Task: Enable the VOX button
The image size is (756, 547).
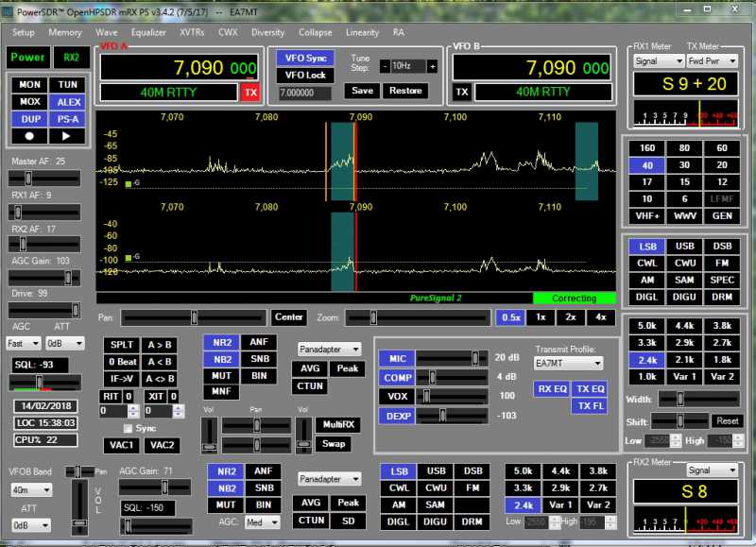Action: tap(397, 396)
